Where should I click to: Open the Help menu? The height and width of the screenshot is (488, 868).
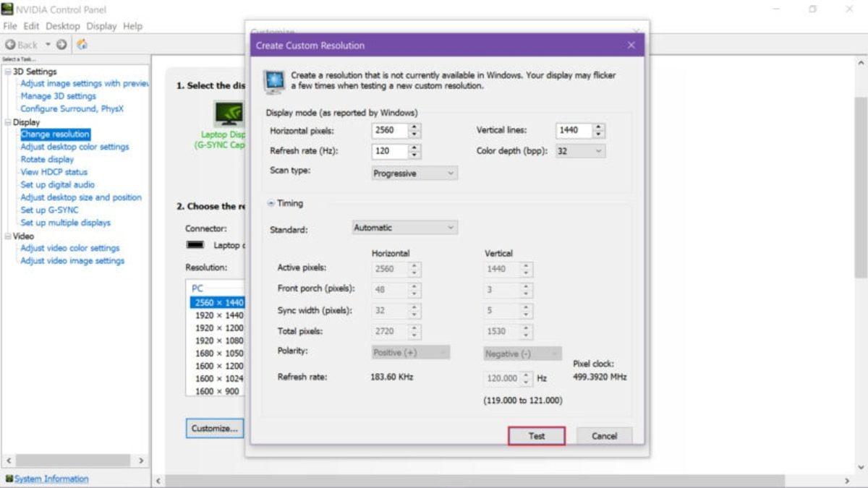[x=133, y=25]
